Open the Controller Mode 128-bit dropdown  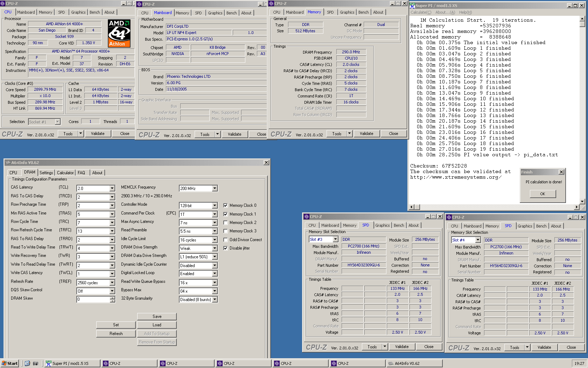point(215,206)
